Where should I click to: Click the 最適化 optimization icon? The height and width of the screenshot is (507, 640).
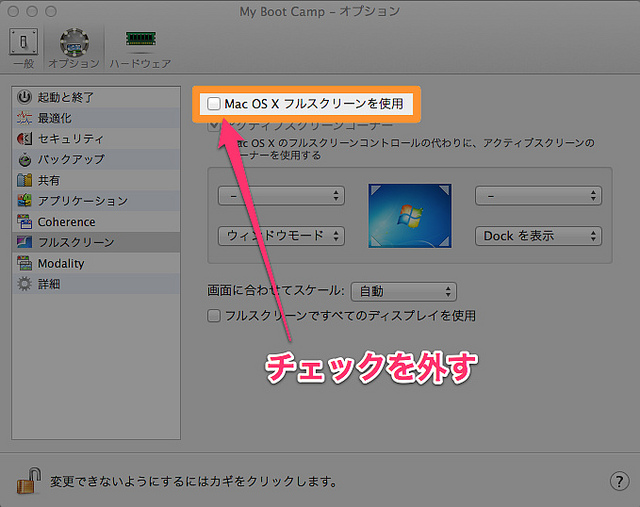pyautogui.click(x=24, y=118)
